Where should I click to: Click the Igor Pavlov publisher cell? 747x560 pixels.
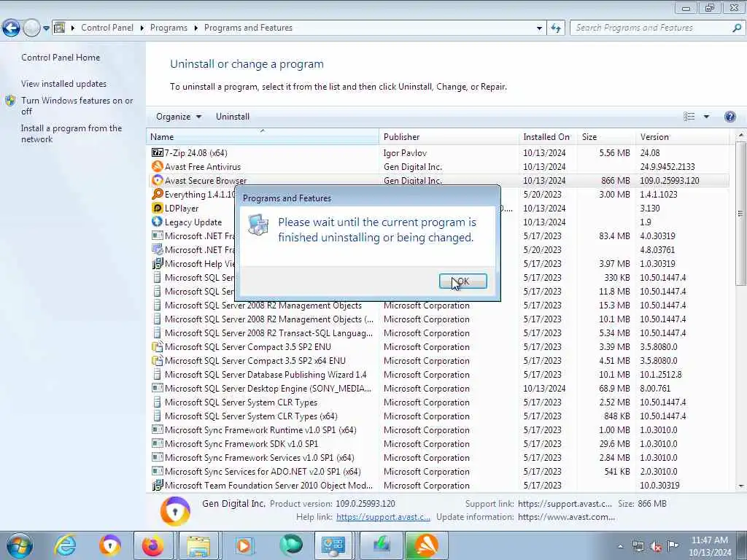[x=405, y=153]
